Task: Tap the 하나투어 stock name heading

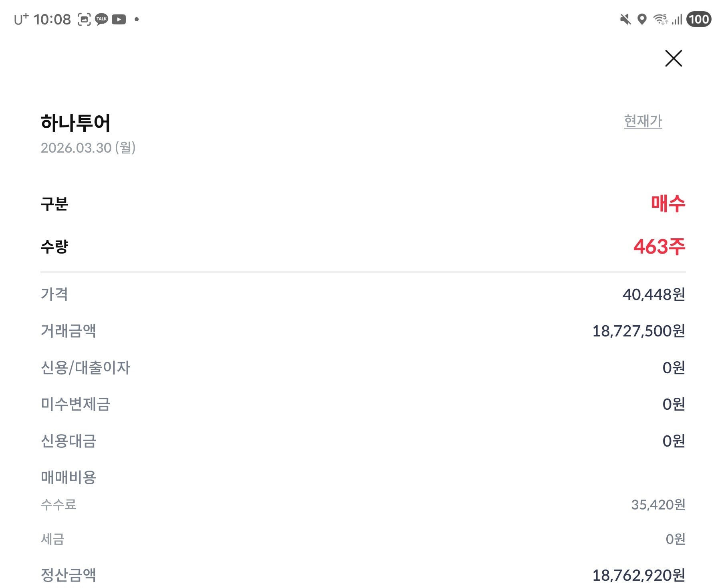Action: pos(75,123)
